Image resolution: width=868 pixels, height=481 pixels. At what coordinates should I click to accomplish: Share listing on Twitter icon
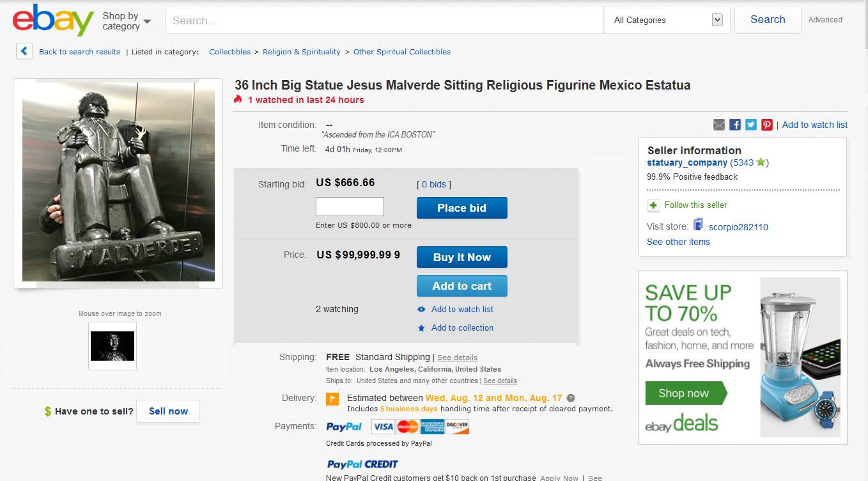[751, 125]
